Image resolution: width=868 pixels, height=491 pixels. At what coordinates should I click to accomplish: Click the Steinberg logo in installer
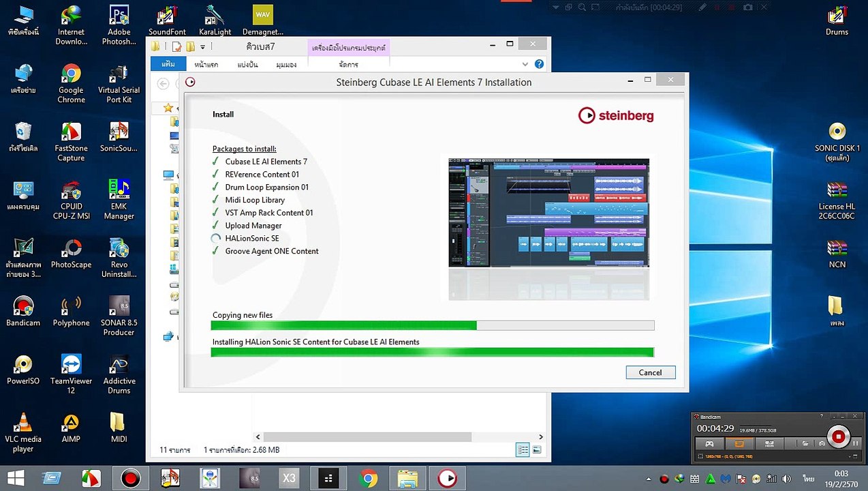pyautogui.click(x=616, y=115)
